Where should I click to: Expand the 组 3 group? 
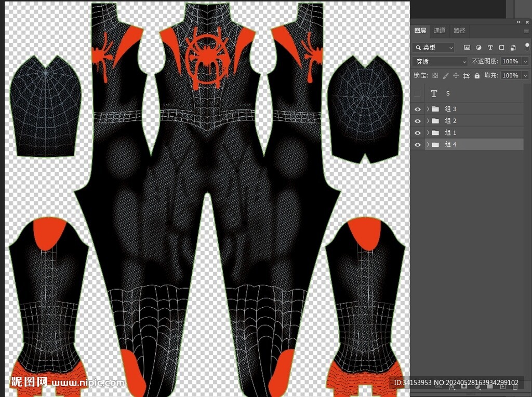coord(428,109)
